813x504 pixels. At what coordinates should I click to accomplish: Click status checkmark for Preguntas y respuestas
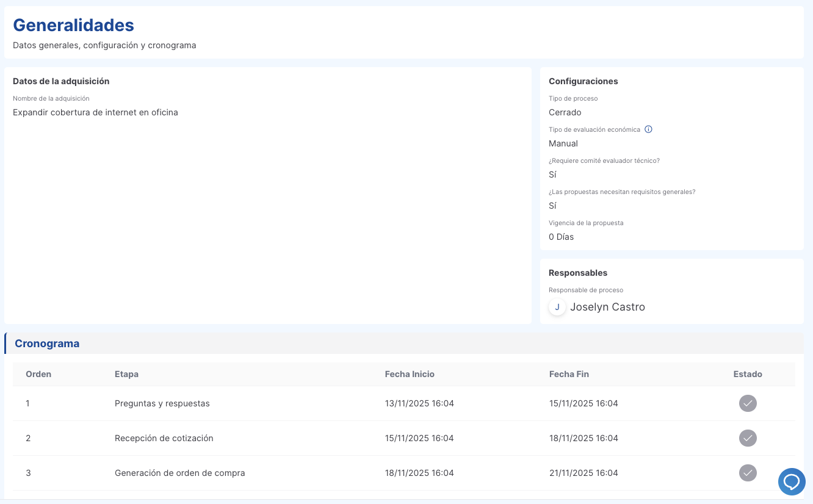point(748,403)
